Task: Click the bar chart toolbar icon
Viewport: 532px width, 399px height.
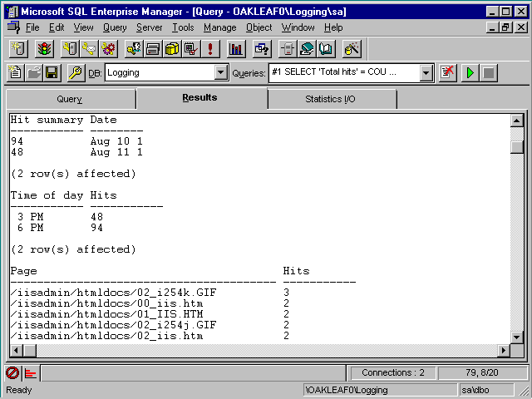Action: [x=236, y=49]
